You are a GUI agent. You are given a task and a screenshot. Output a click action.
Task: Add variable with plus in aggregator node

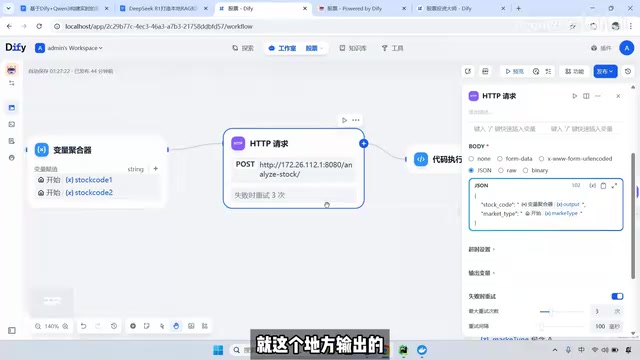point(156,169)
